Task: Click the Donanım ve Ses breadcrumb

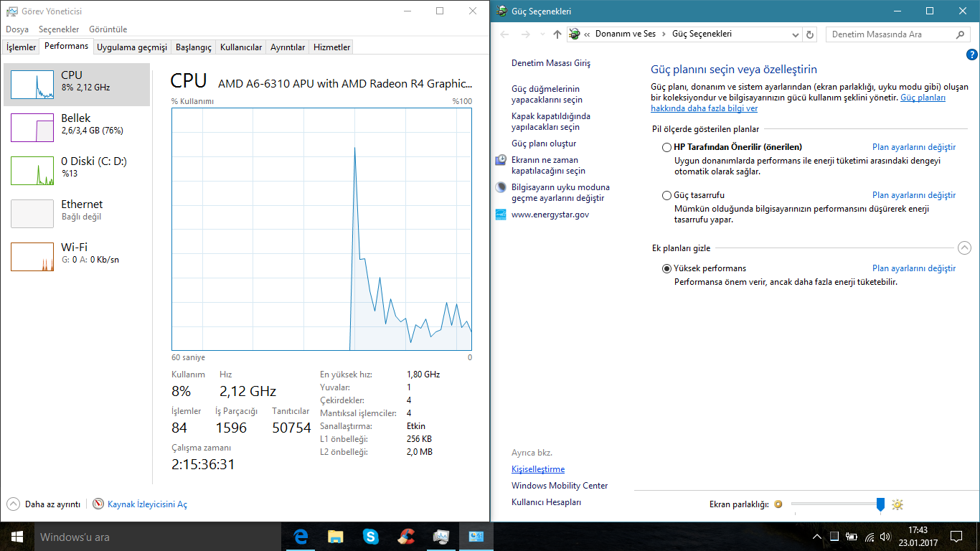Action: click(x=626, y=34)
